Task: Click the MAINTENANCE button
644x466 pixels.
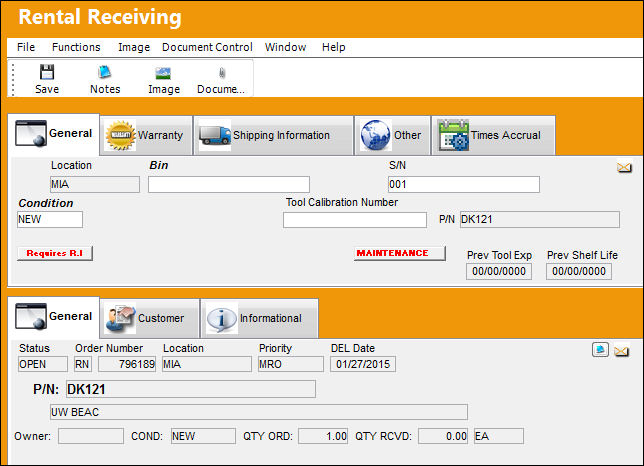Action: (400, 253)
